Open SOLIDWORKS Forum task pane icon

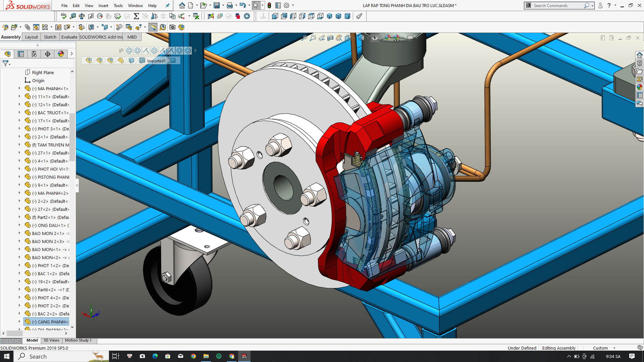tap(640, 104)
